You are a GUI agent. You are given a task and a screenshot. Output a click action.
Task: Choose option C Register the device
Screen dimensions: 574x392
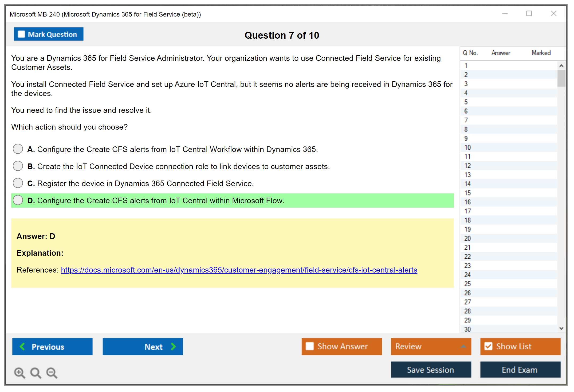(18, 183)
